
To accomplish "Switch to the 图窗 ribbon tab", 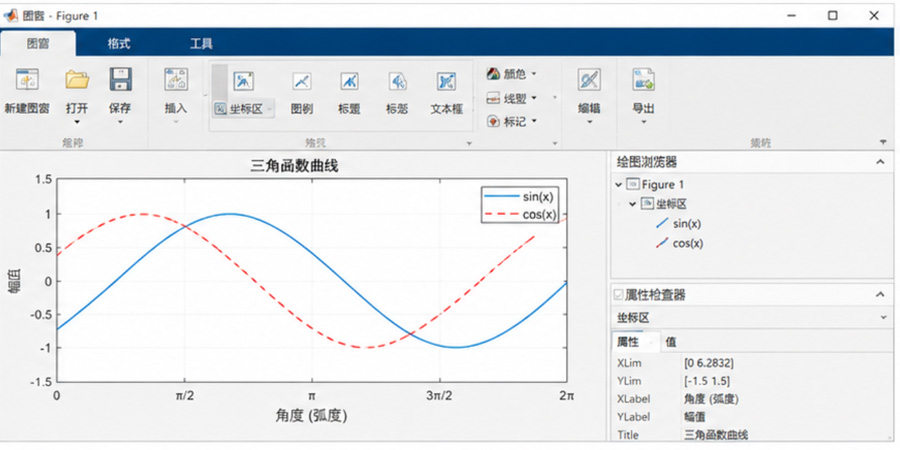I will [38, 43].
